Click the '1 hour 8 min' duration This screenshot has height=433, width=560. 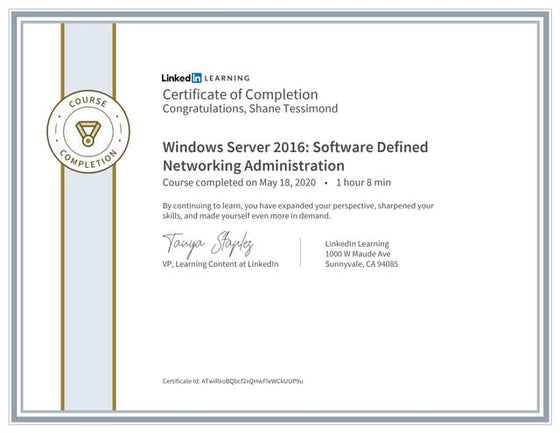click(363, 183)
